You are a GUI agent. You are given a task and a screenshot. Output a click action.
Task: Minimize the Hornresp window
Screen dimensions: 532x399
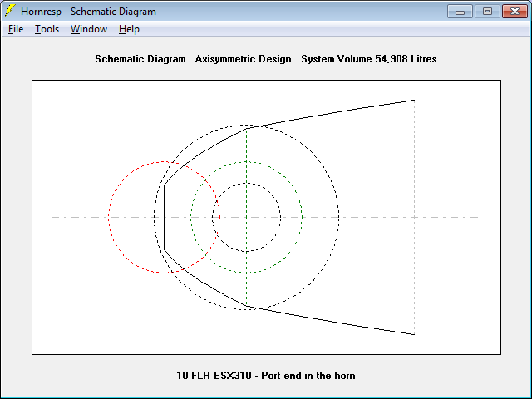coord(460,11)
